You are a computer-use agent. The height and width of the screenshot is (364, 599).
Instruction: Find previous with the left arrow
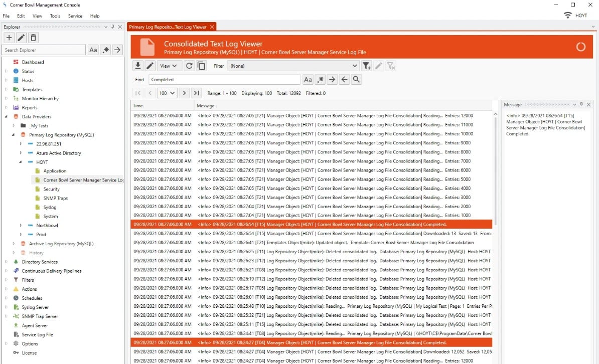click(x=344, y=79)
